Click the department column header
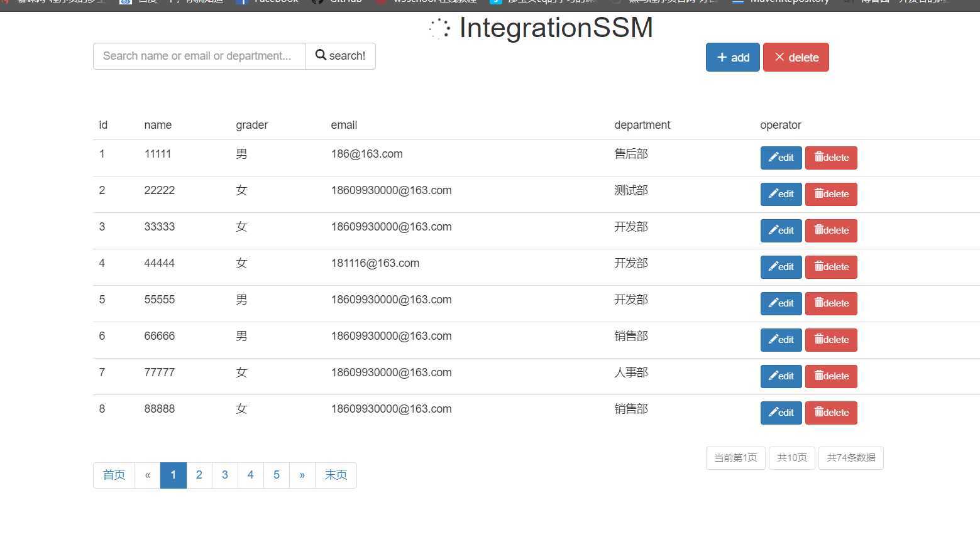This screenshot has height=537, width=980. point(642,125)
